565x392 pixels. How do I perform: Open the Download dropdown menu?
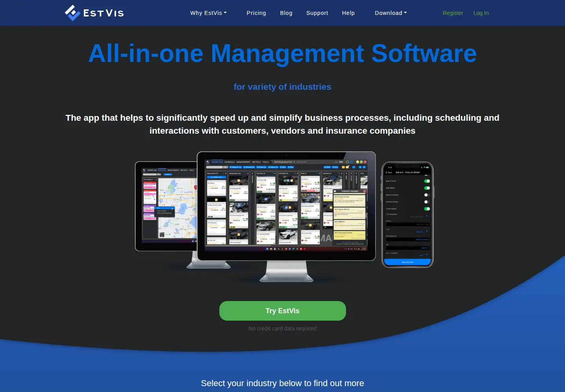[x=391, y=13]
